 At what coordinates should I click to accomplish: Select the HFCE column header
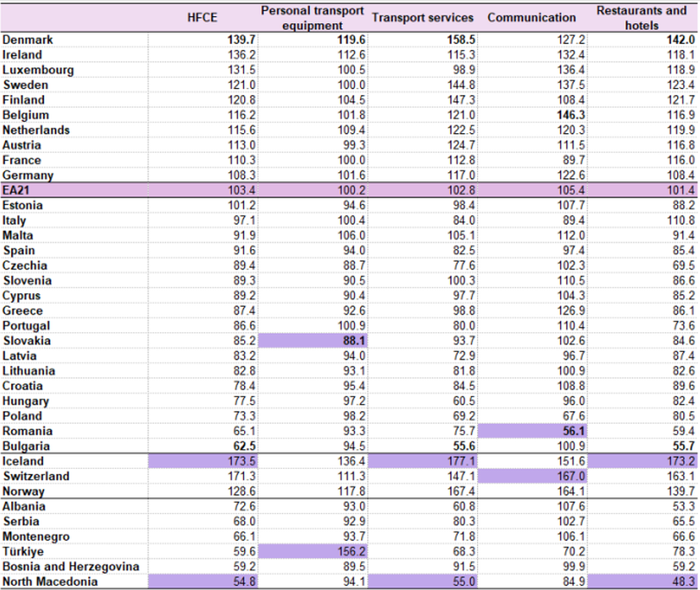(x=203, y=18)
